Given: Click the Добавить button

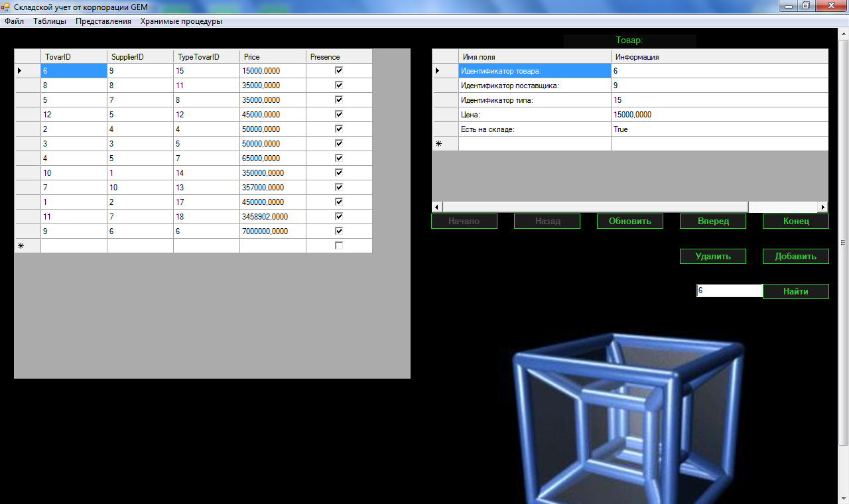Looking at the screenshot, I should click(x=795, y=257).
